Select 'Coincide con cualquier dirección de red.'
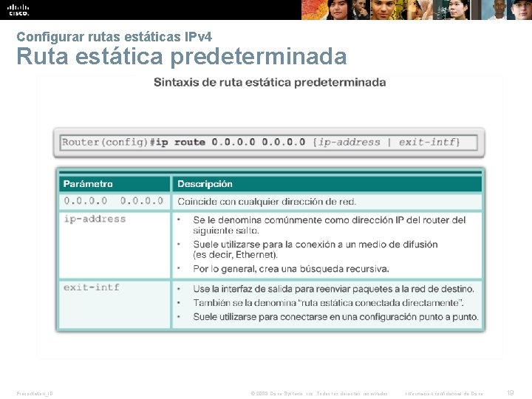Viewport: 532px width, 399px height. (x=267, y=202)
